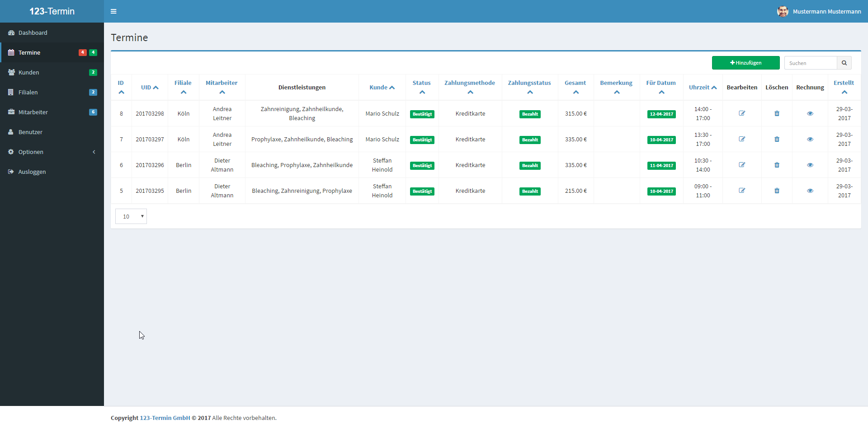Open the rows-per-page dropdown showing 10
Screen dimensions: 868x429
pyautogui.click(x=131, y=216)
